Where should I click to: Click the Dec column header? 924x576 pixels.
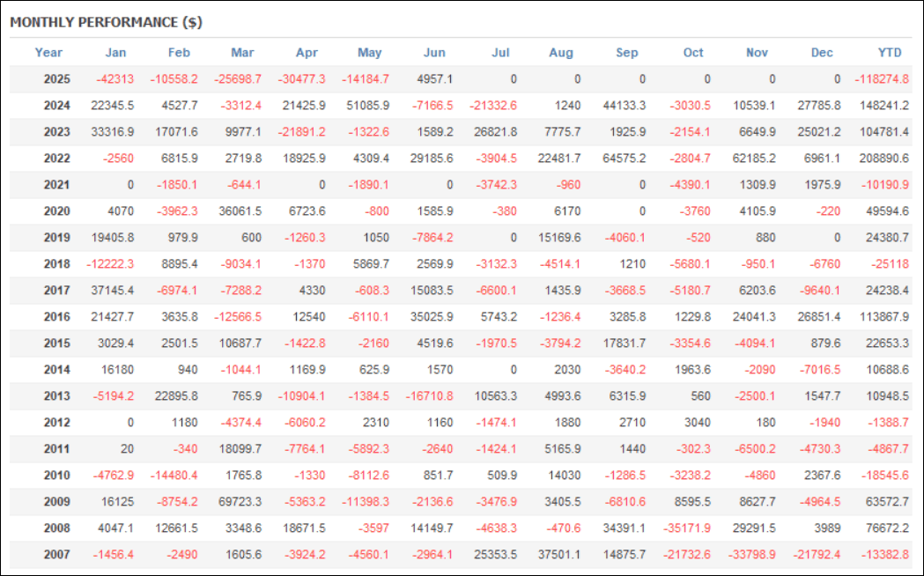tap(822, 53)
